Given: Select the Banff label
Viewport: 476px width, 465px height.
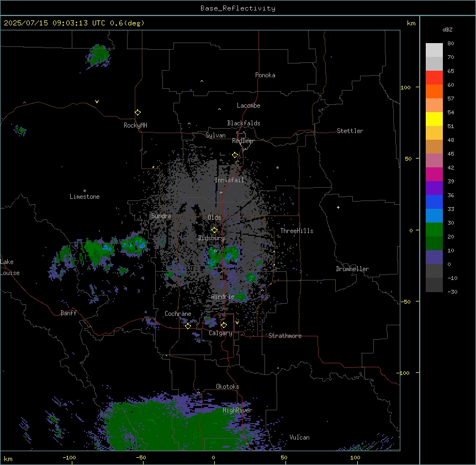Looking at the screenshot, I should (68, 313).
